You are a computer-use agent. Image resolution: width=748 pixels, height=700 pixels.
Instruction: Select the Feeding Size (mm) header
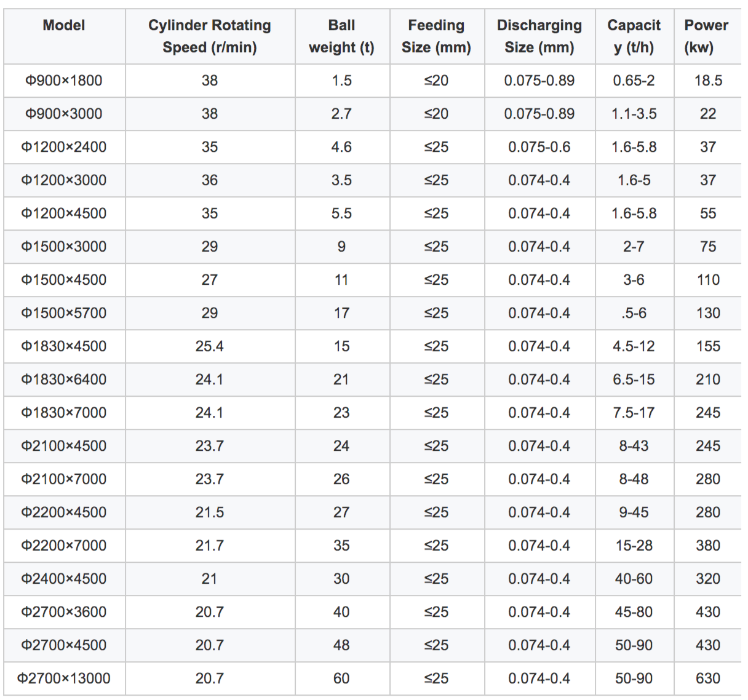(436, 36)
